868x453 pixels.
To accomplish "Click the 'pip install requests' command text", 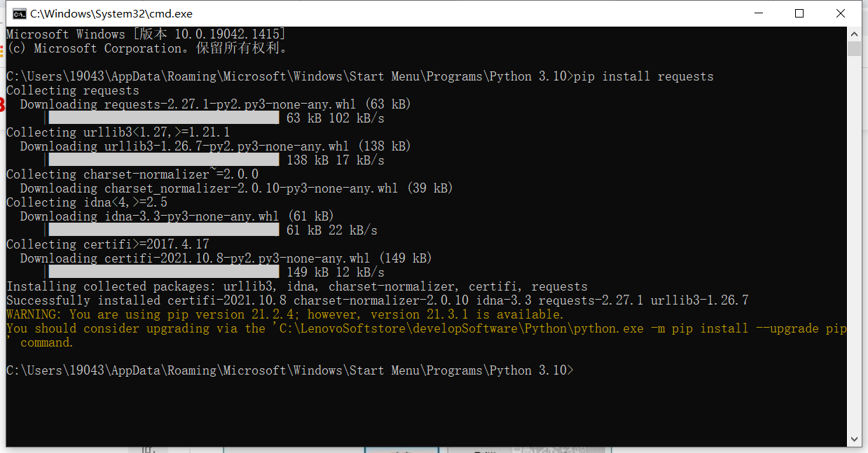I will point(643,76).
